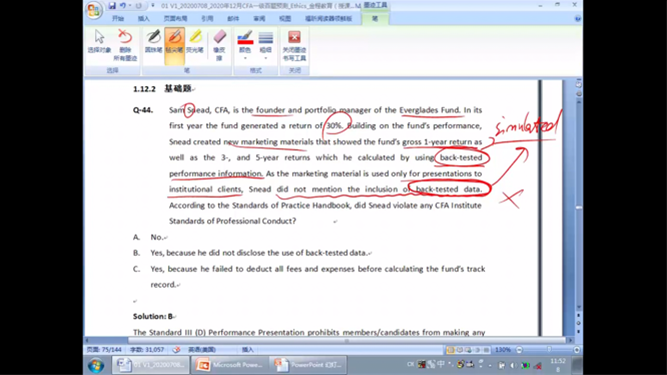Click the 130% zoom level button
The height and width of the screenshot is (375, 667).
coord(503,350)
